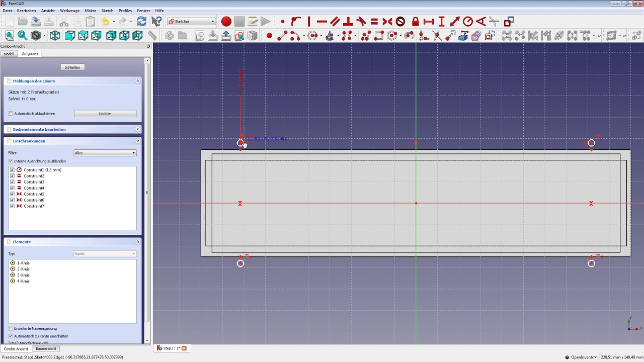This screenshot has width=644, height=362.
Task: Select the Create line tool
Action: point(282,36)
